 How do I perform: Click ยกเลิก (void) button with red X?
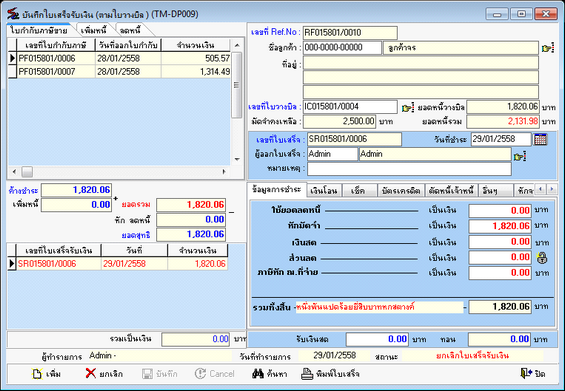coord(104,374)
